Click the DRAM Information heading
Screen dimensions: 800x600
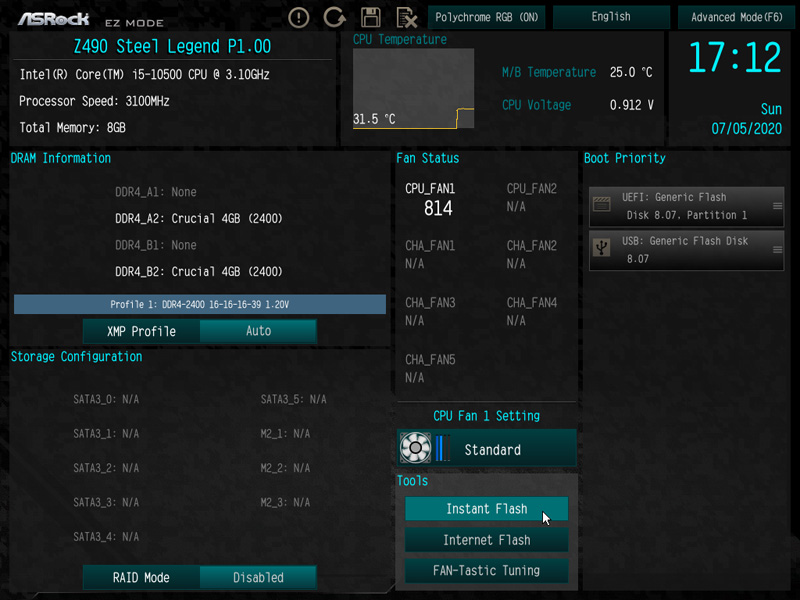click(61, 158)
